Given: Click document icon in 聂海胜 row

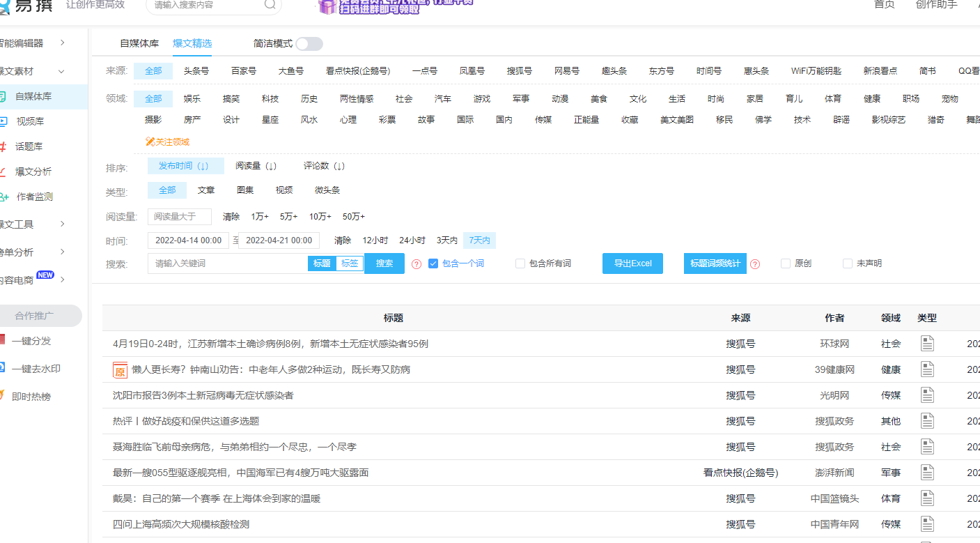Looking at the screenshot, I should click(927, 447).
